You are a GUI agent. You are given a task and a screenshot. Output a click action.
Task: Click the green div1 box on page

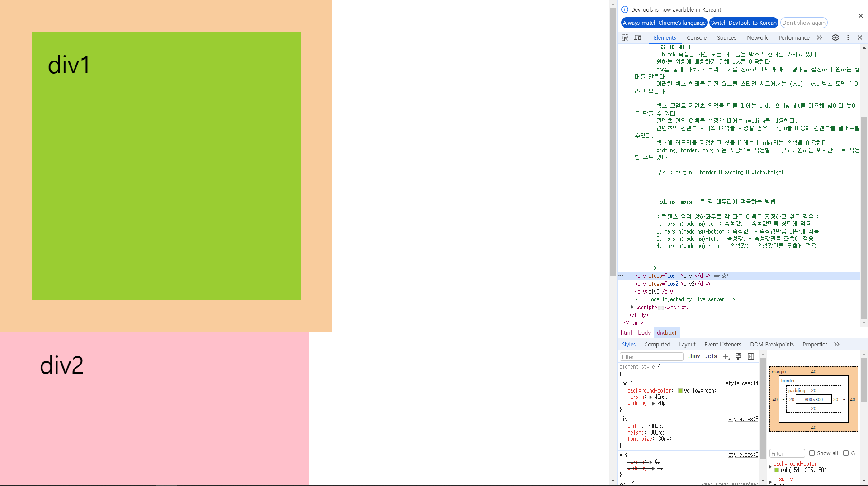(x=166, y=166)
